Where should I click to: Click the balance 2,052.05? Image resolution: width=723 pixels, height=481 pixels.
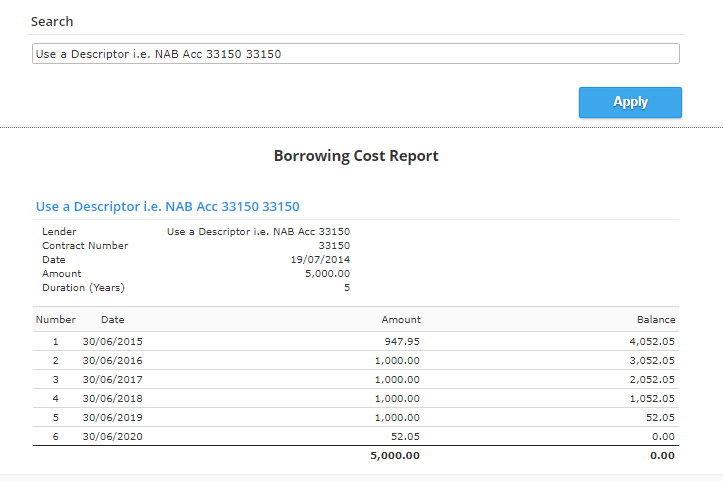click(x=652, y=379)
